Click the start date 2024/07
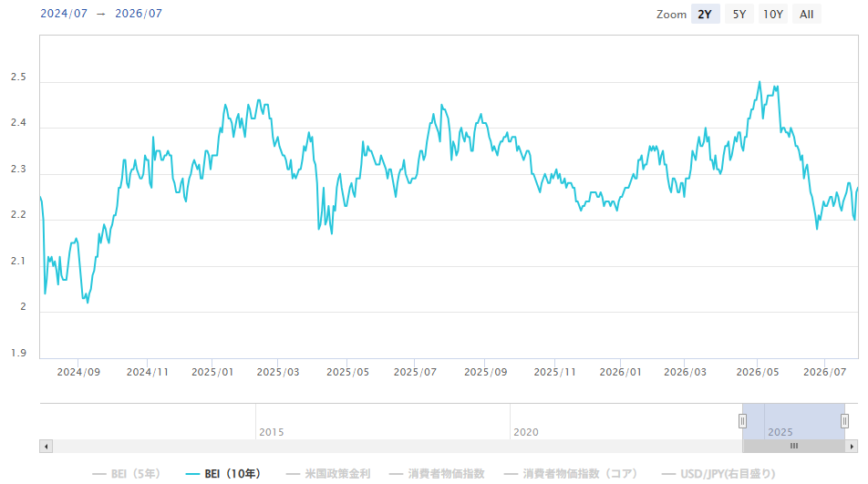The width and height of the screenshot is (868, 484). 64,14
